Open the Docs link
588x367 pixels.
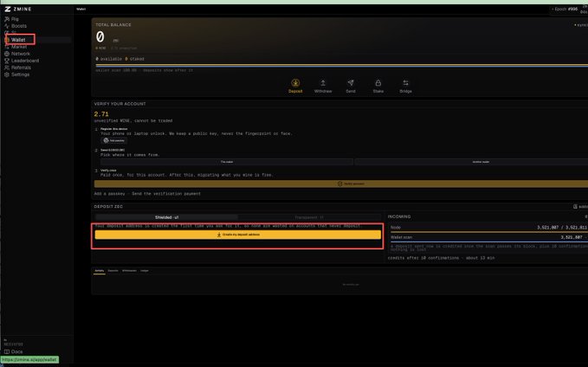coord(16,351)
